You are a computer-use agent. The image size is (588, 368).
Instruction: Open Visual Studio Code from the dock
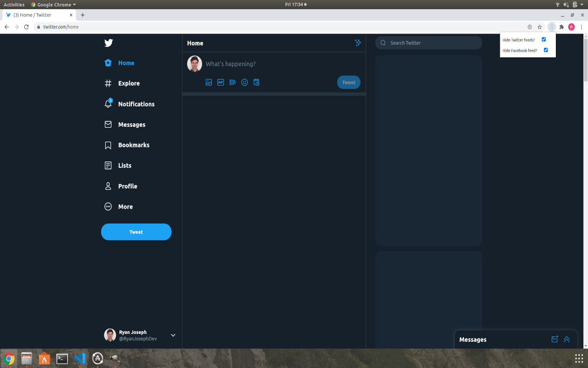coord(80,359)
